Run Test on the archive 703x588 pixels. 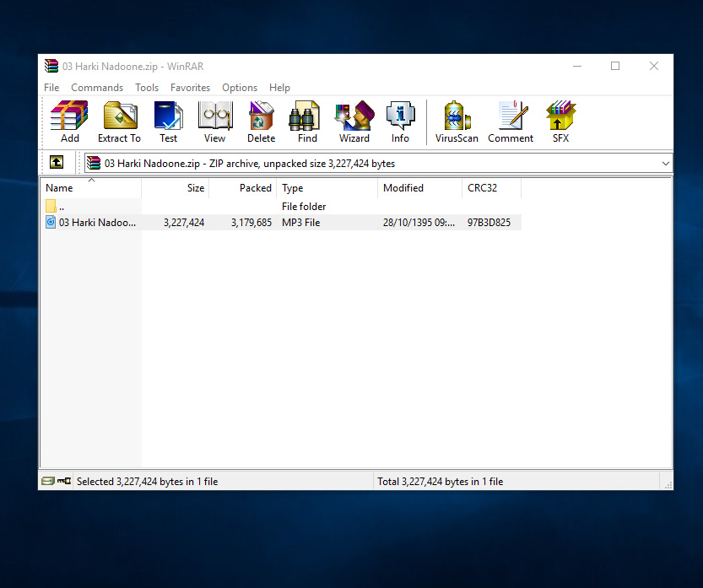[x=168, y=121]
